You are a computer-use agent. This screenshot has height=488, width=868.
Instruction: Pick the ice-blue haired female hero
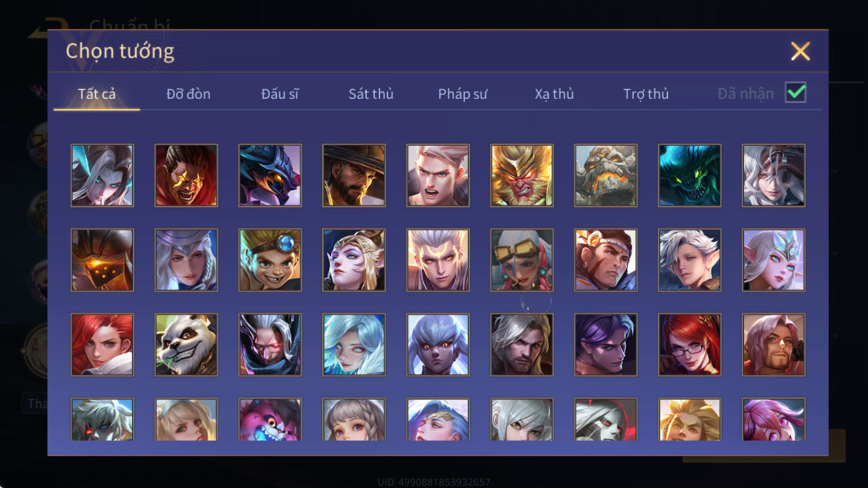click(354, 344)
